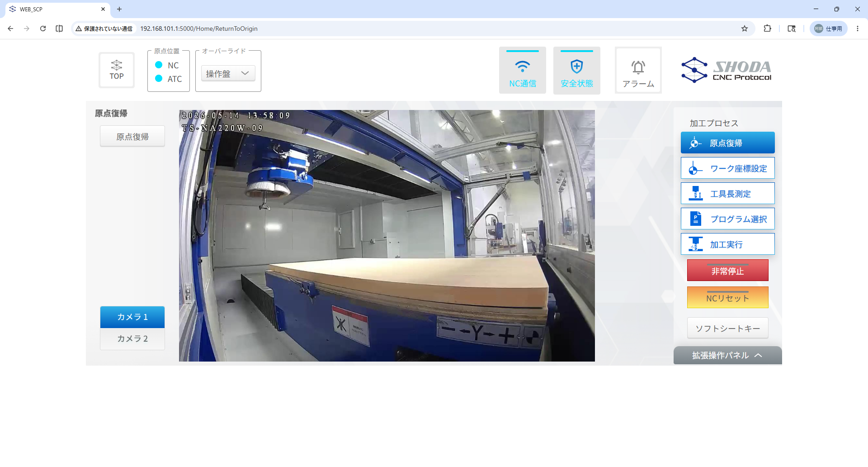Click the work coordinate setting icon
This screenshot has width=868, height=467.
[x=695, y=168]
